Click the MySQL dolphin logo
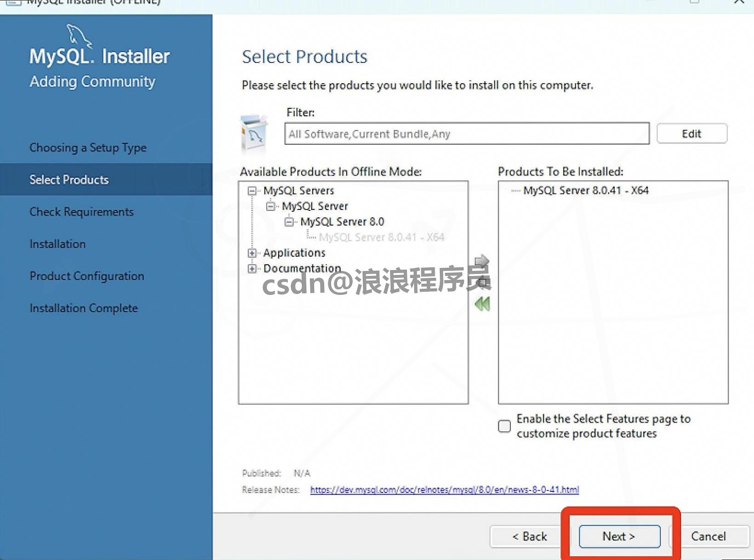The width and height of the screenshot is (754, 560). coord(79,35)
